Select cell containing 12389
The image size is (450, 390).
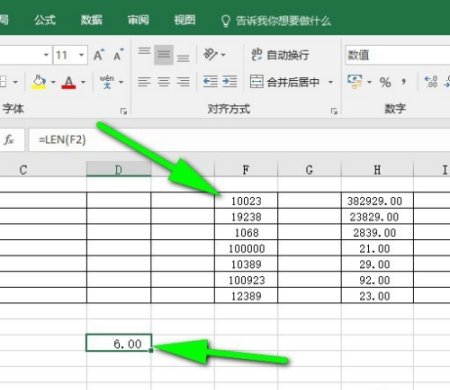click(x=246, y=296)
